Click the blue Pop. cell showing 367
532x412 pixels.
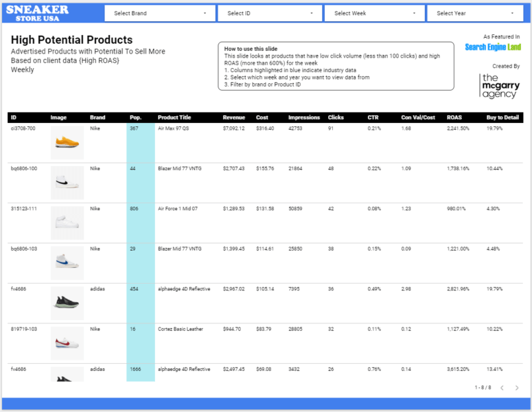tap(140, 128)
